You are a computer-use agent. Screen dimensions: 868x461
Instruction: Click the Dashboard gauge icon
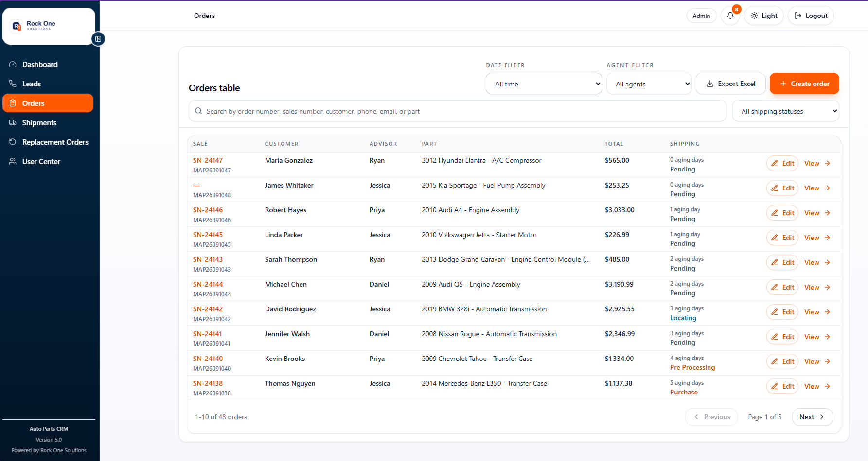click(x=13, y=64)
